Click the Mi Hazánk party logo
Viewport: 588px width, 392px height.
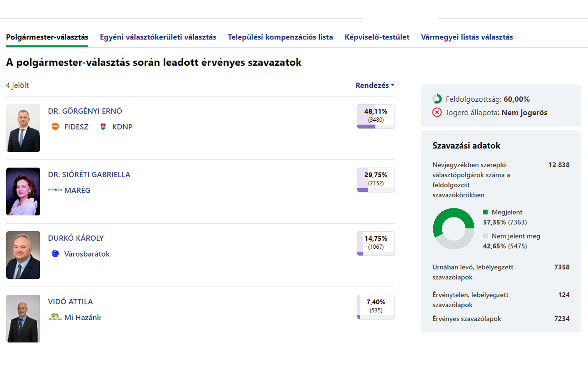point(55,317)
